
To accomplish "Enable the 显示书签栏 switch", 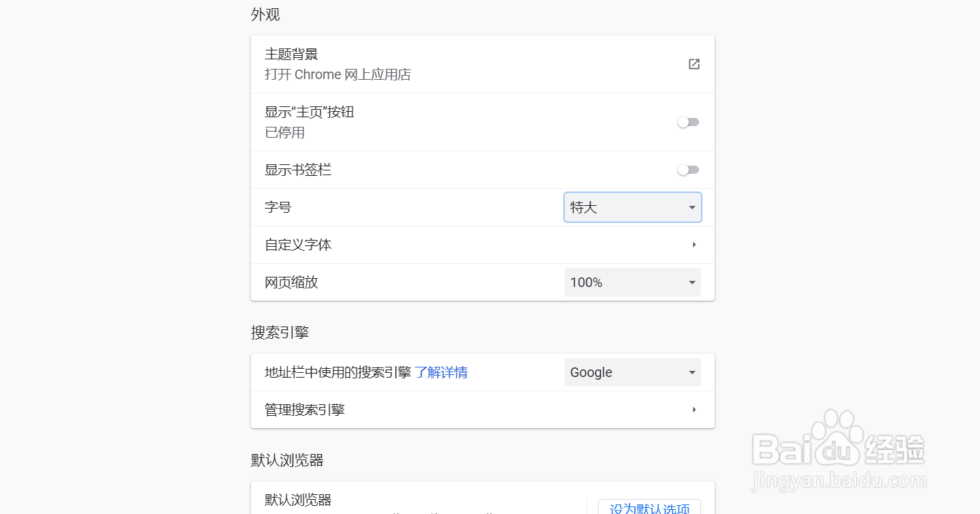I will [x=688, y=170].
